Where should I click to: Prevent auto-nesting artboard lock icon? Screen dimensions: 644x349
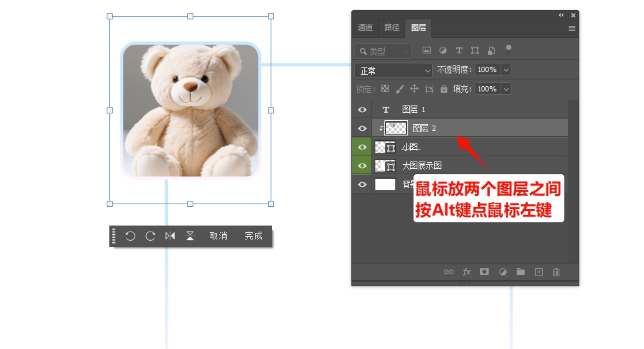click(429, 89)
